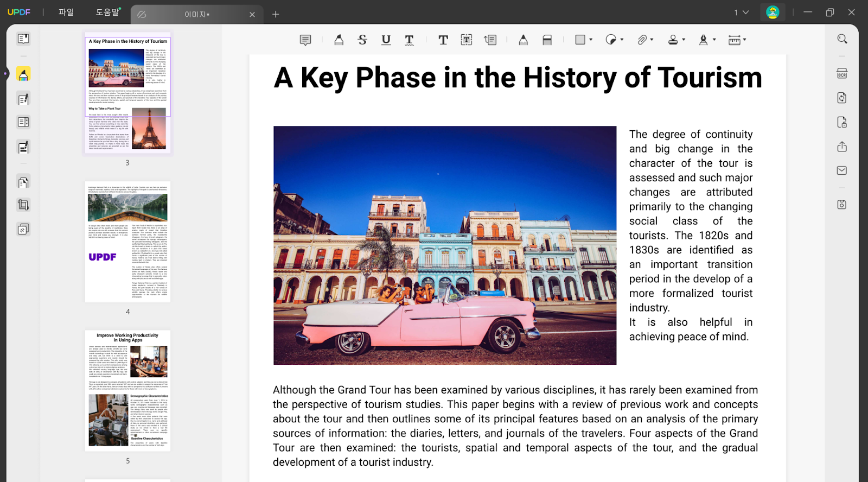Open the 파일 menu
Viewport: 868px width, 482px height.
click(66, 12)
